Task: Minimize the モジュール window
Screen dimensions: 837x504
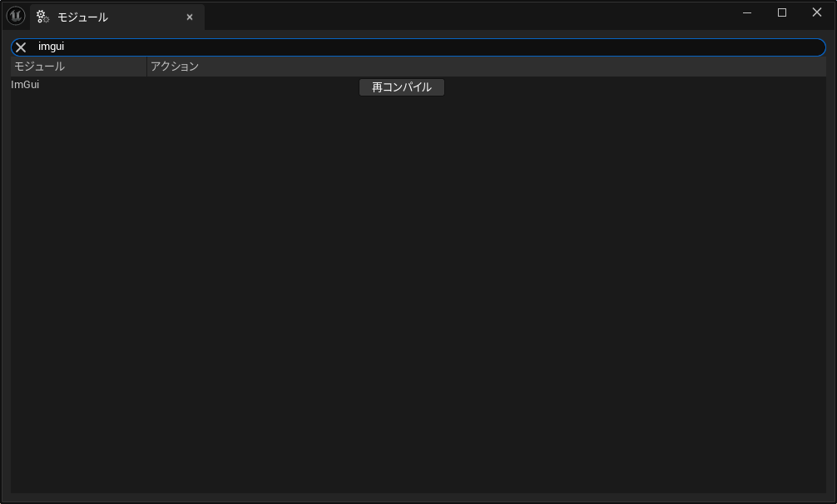Action: coord(745,12)
